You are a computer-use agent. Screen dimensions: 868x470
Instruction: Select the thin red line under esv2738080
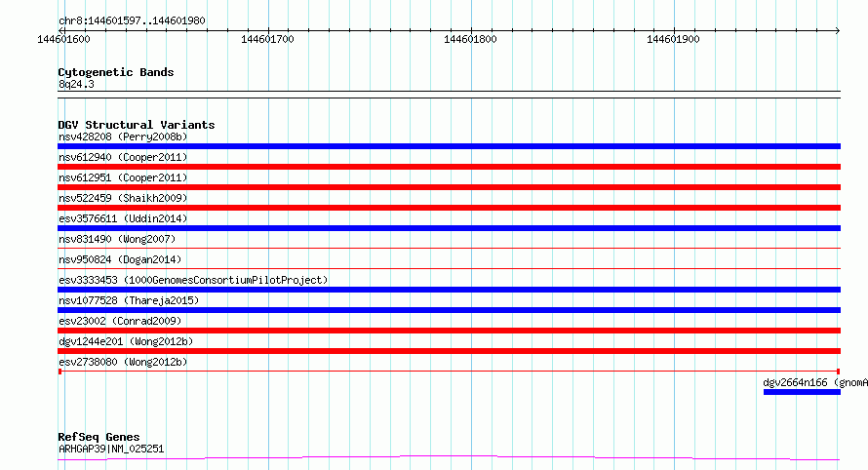[x=449, y=372]
